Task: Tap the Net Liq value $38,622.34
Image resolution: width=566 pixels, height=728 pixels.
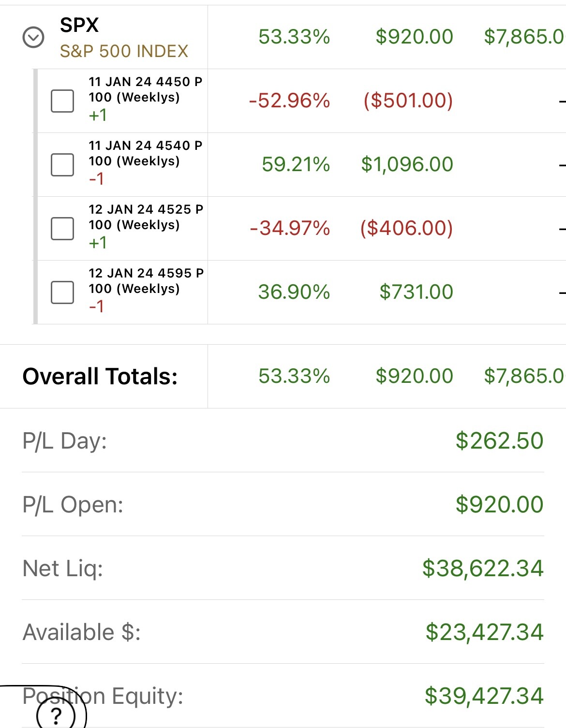Action: click(483, 568)
